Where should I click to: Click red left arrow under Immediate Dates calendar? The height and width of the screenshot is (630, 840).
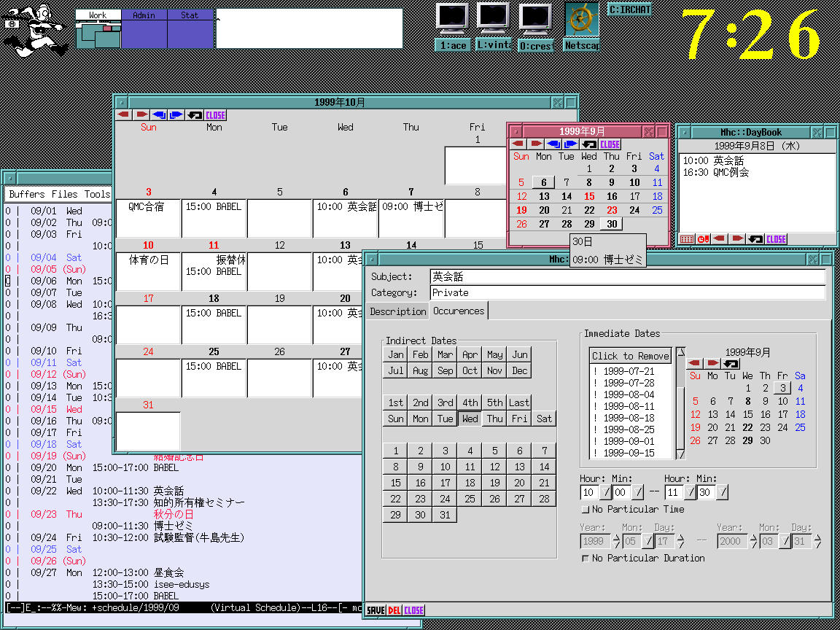(x=695, y=364)
